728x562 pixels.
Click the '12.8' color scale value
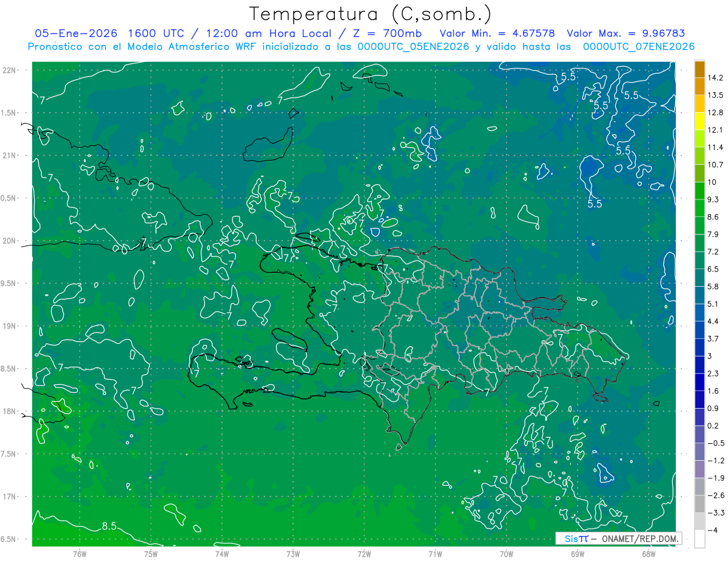[716, 113]
